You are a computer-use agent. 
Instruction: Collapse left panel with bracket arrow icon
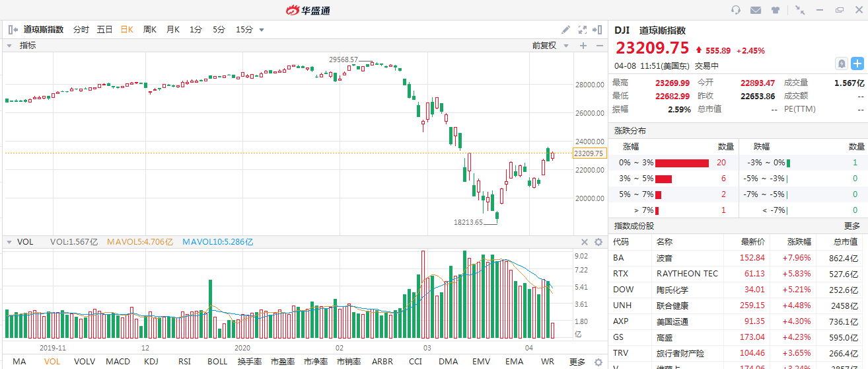coord(13,29)
